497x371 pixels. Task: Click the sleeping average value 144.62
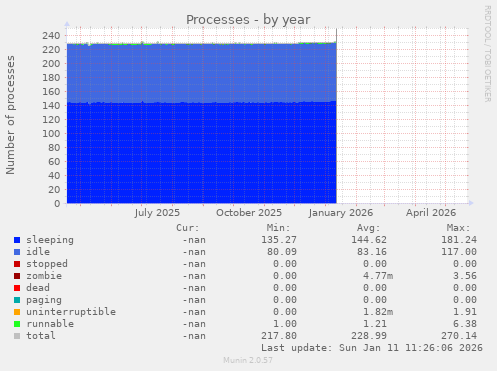[x=369, y=240]
